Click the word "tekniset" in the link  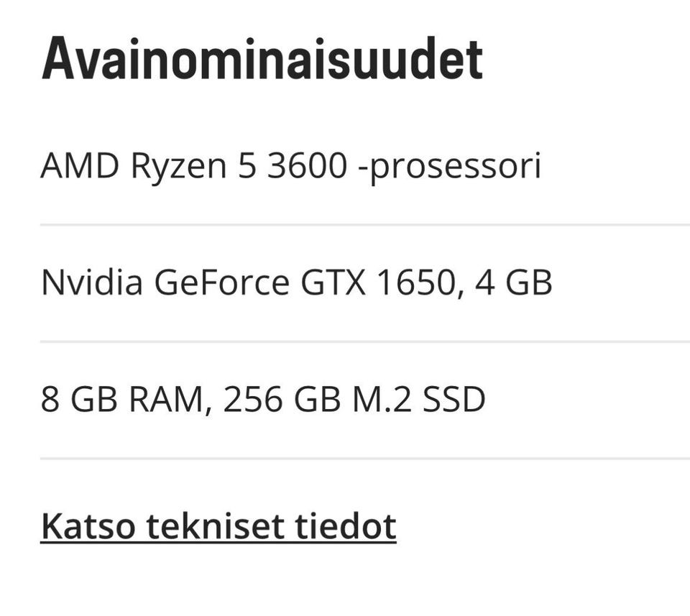coord(215,526)
